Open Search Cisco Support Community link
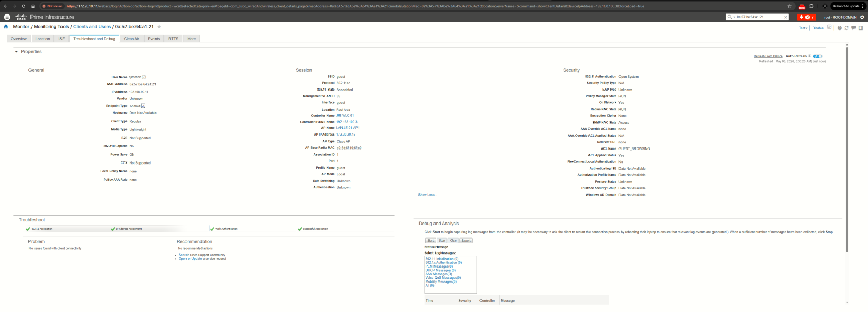This screenshot has height=312, width=868. click(202, 255)
